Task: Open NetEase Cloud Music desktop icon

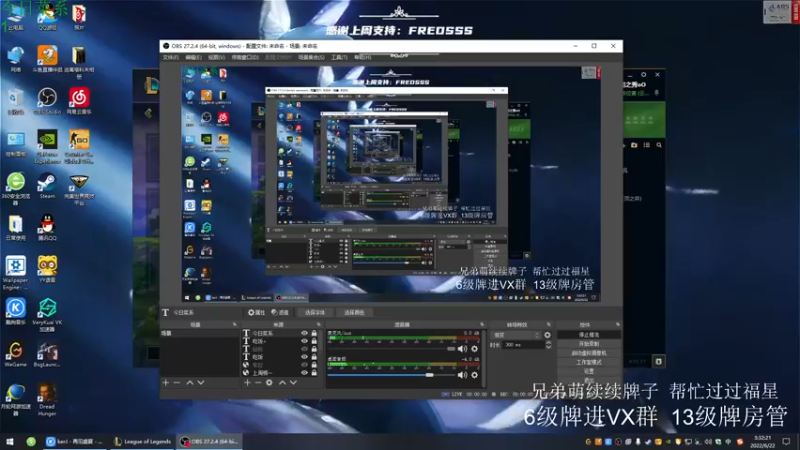Action: (x=79, y=101)
